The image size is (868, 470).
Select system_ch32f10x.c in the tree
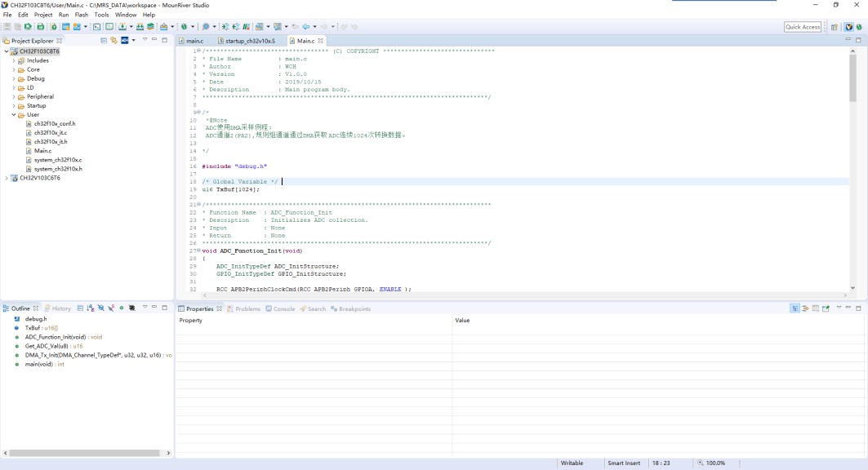tap(58, 160)
